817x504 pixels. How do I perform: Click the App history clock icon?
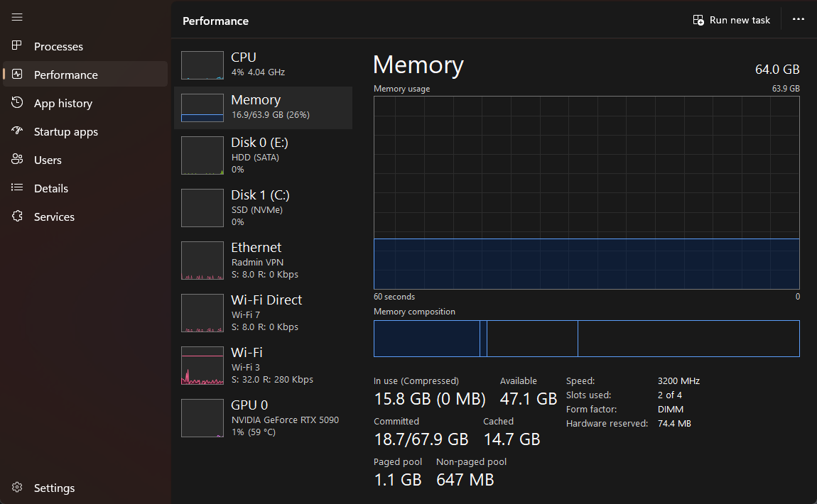[17, 102]
